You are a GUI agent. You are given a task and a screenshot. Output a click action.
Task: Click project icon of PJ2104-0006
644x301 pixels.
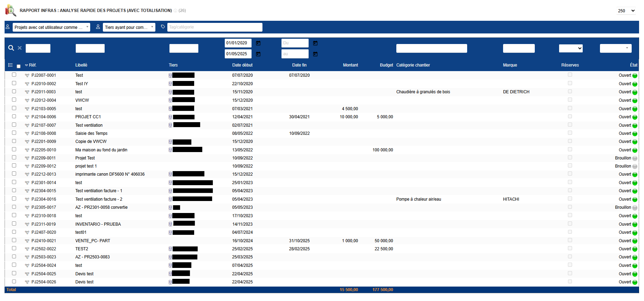click(27, 117)
